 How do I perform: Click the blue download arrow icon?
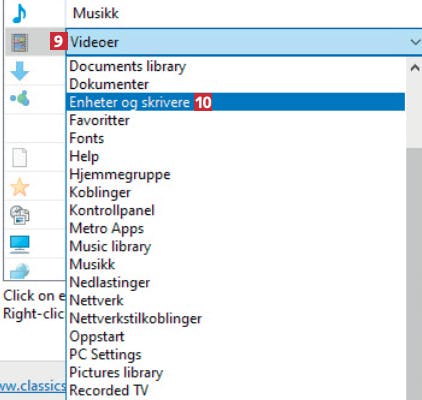click(x=20, y=71)
